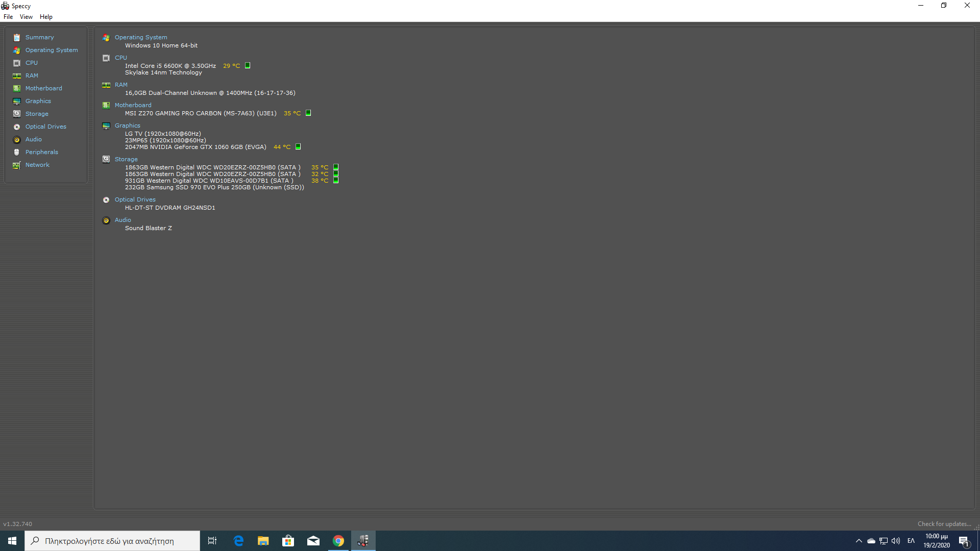Go to Network section in sidebar
Screen dimensions: 980x551
[x=38, y=165]
